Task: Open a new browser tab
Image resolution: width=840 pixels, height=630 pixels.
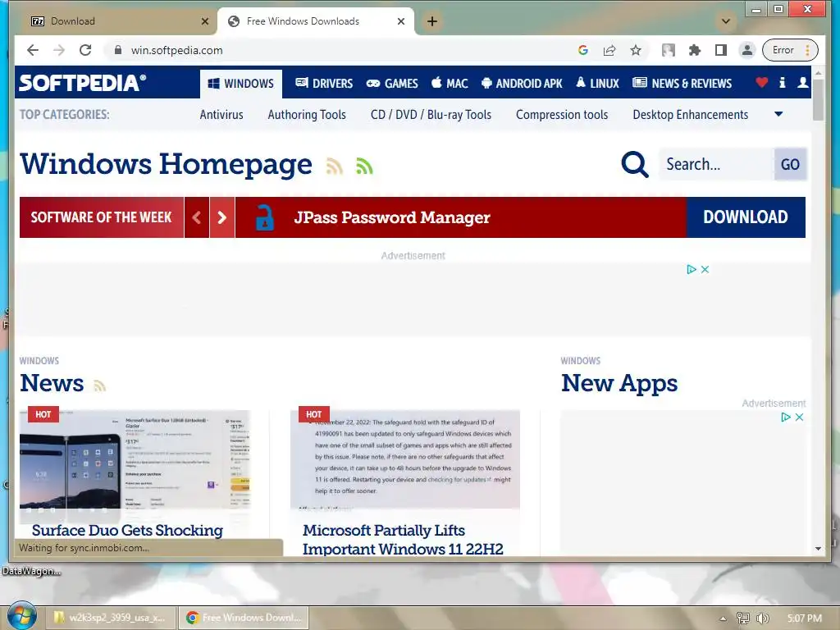Action: point(432,21)
